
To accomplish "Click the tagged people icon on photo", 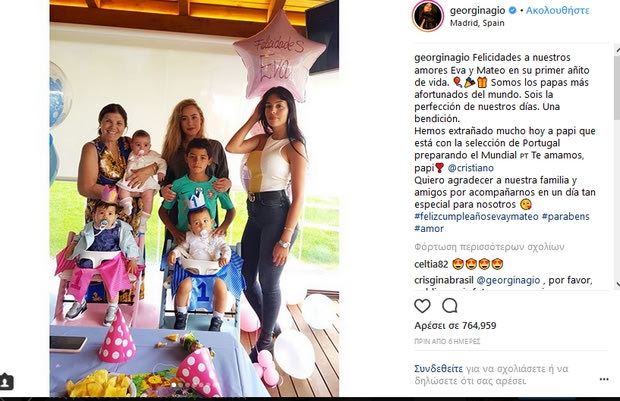I will [6, 382].
